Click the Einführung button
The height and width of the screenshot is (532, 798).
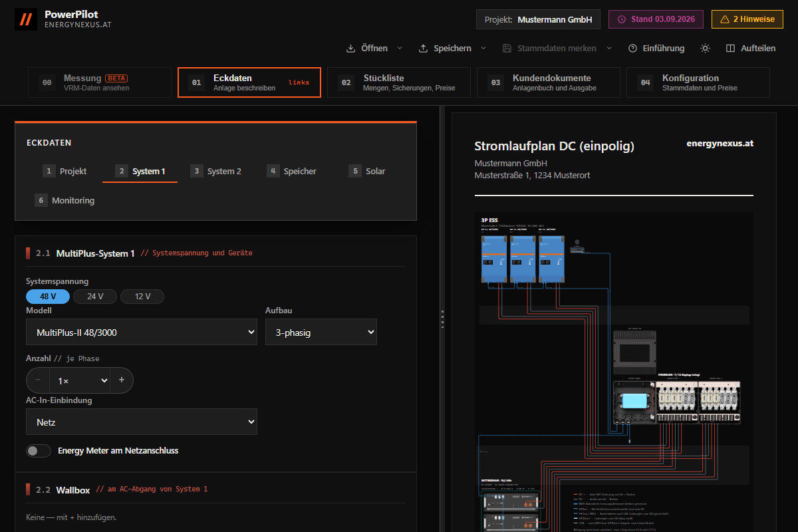[x=656, y=49]
